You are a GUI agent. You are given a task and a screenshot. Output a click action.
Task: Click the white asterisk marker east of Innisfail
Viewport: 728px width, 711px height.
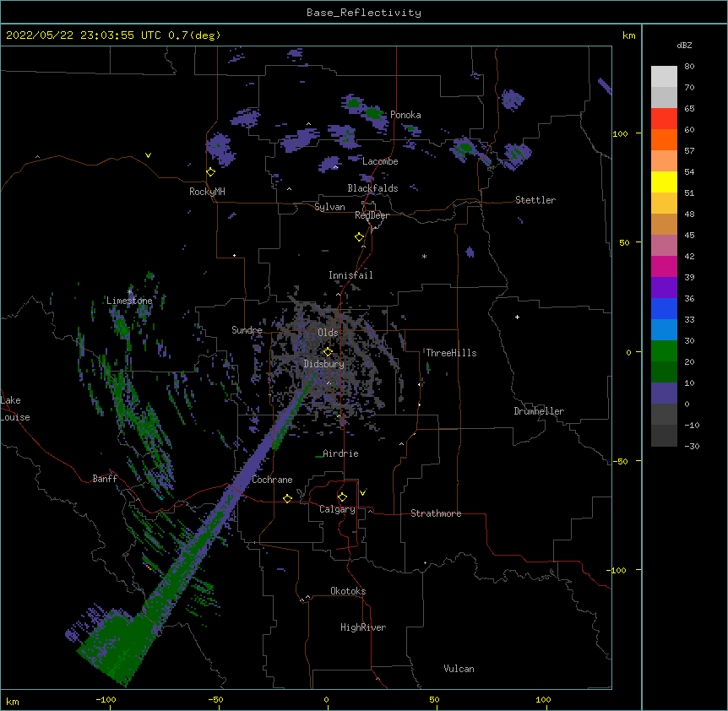click(x=424, y=256)
